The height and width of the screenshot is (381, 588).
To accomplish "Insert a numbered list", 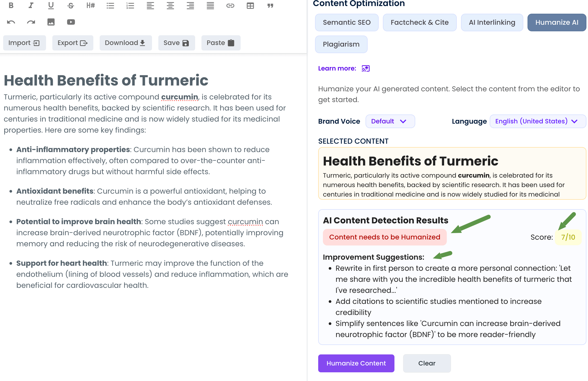I will point(130,6).
